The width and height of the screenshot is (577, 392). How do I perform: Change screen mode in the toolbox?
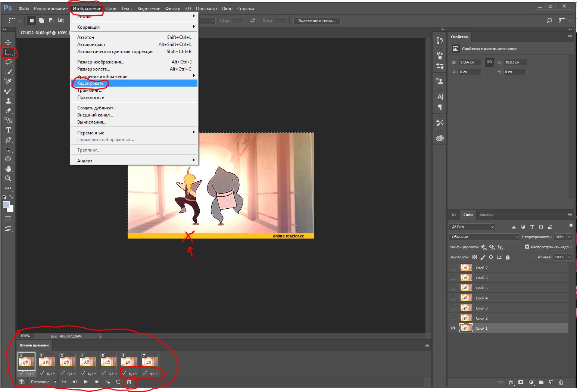pos(8,228)
